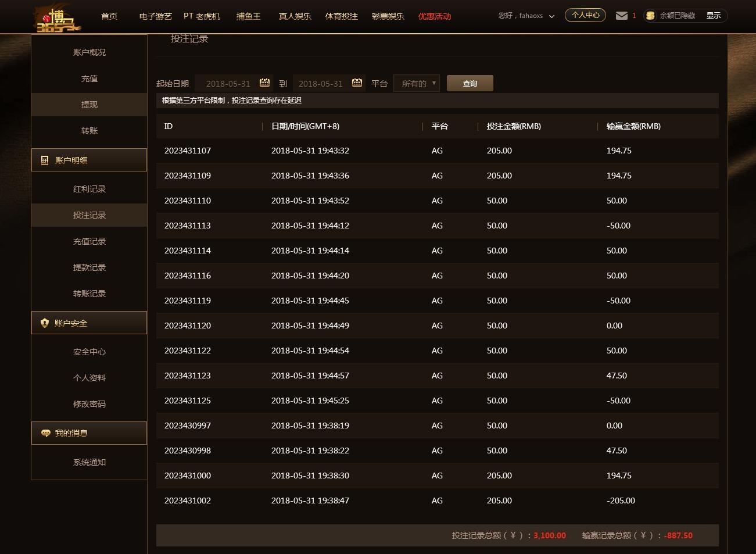The height and width of the screenshot is (554, 756).
Task: Click the -205.00 win/loss value
Action: click(x=621, y=501)
